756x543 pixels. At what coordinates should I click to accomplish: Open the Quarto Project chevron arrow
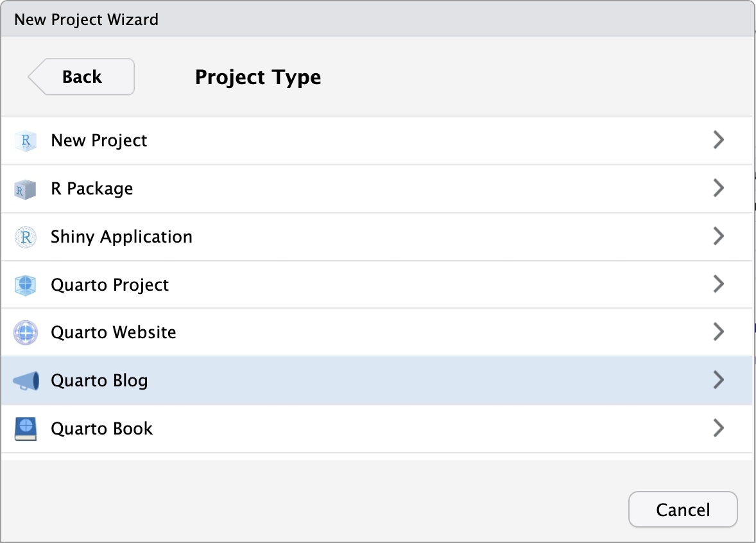pyautogui.click(x=719, y=284)
